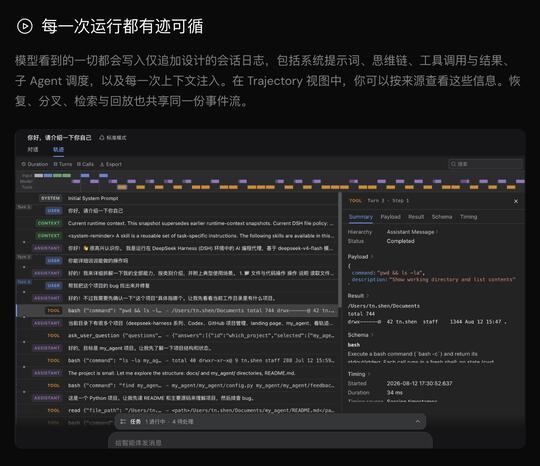Click the 'Turn 3 · Step 1' panel header
Screen dimensions: 540x466
pos(388,201)
